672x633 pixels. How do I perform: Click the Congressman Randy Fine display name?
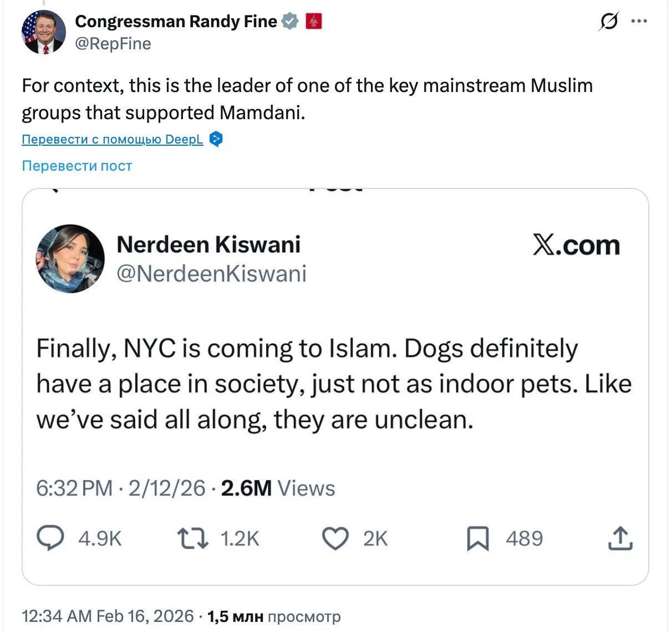[x=176, y=22]
